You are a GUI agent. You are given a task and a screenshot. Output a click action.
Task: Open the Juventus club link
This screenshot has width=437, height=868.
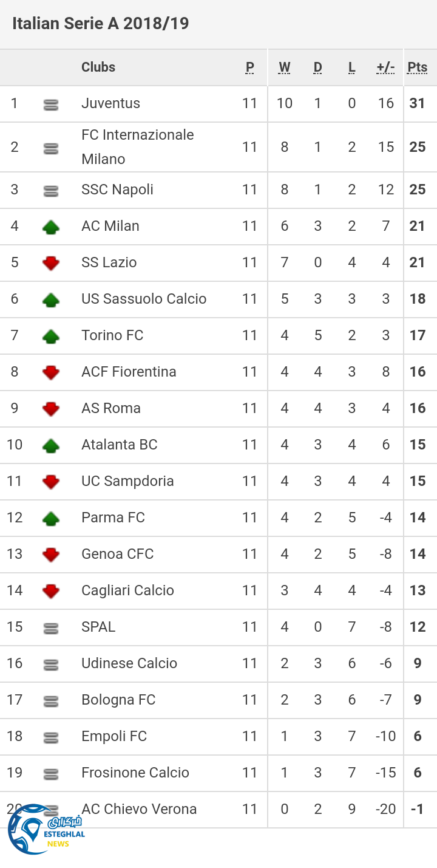coord(111,103)
